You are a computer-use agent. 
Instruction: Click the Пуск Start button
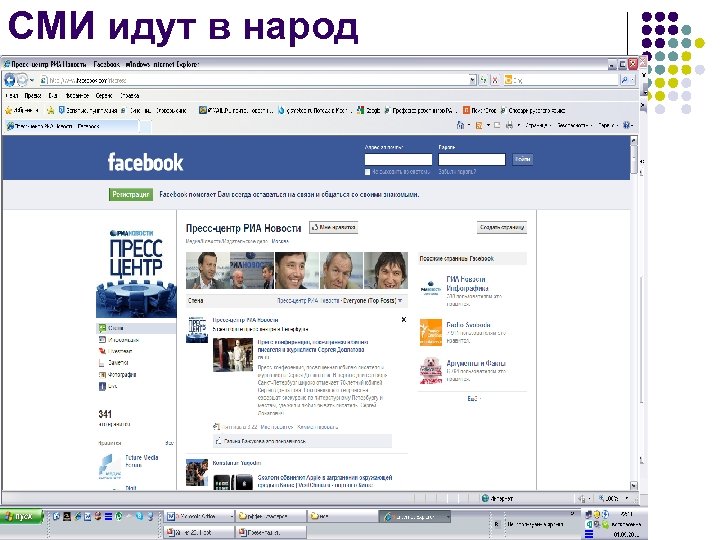pos(21,517)
